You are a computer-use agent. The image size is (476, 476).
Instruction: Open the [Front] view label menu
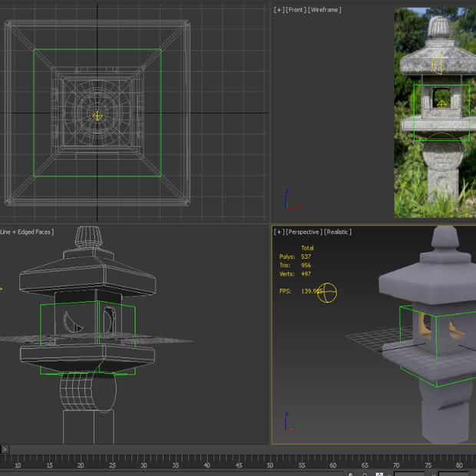pos(296,10)
